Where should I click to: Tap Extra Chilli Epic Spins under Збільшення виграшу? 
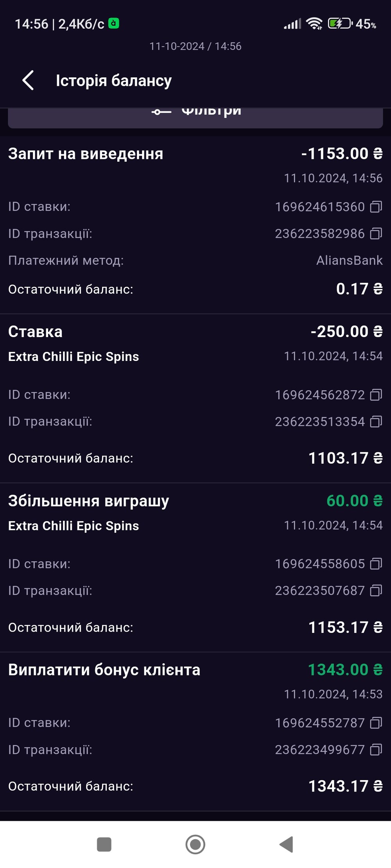pos(74,526)
